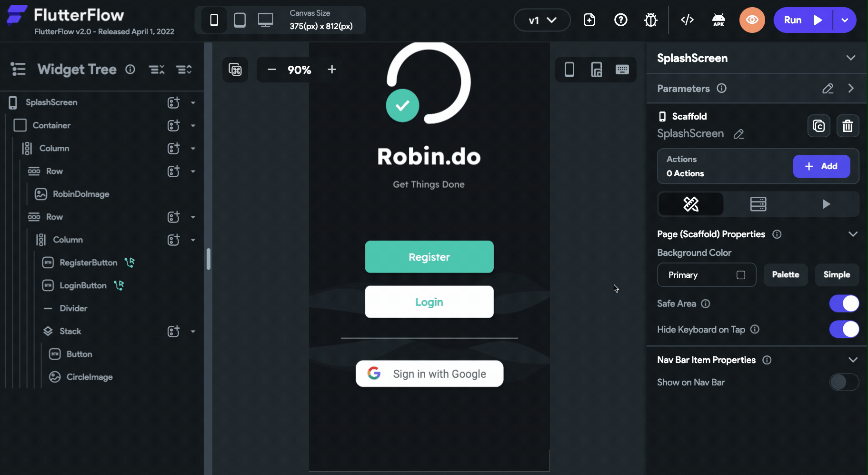
Task: Select the desktop preview mode icon
Action: pos(266,20)
